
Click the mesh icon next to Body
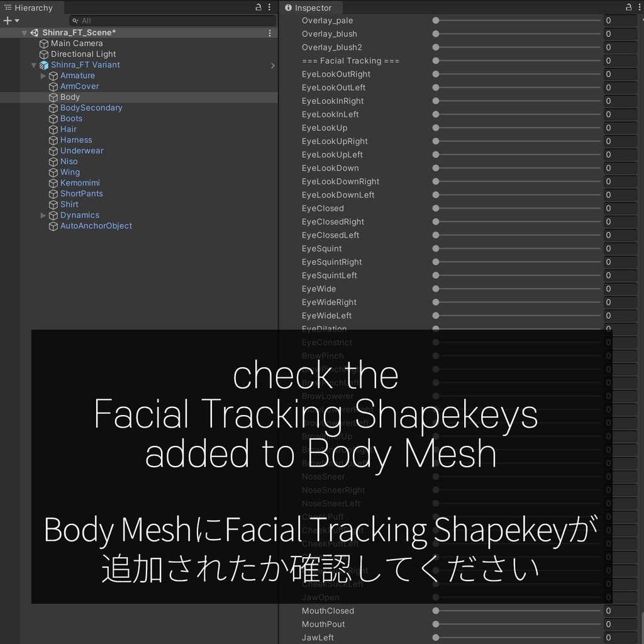pyautogui.click(x=53, y=97)
